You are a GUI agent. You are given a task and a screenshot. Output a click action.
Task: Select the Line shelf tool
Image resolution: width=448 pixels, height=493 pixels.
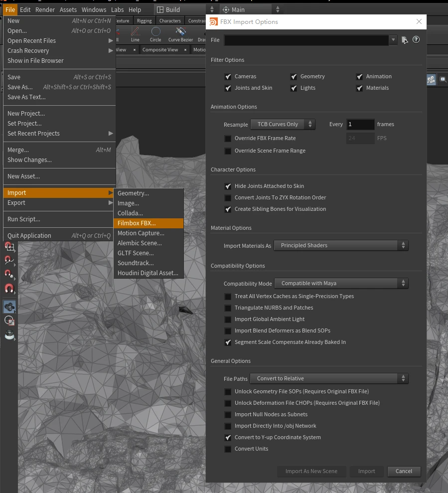[x=135, y=34]
